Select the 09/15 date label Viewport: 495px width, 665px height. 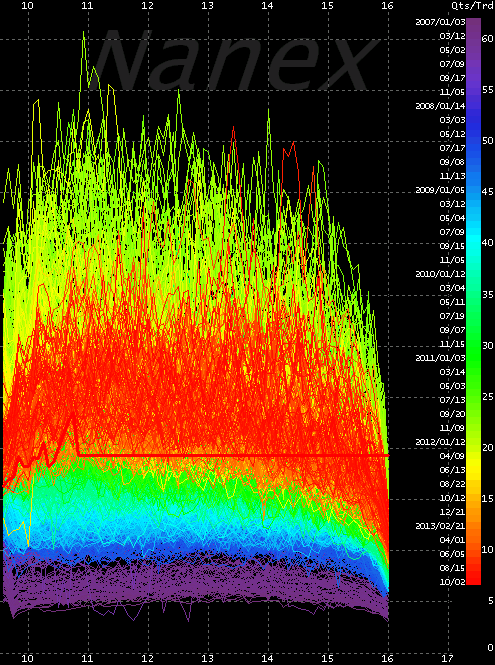pyautogui.click(x=453, y=246)
